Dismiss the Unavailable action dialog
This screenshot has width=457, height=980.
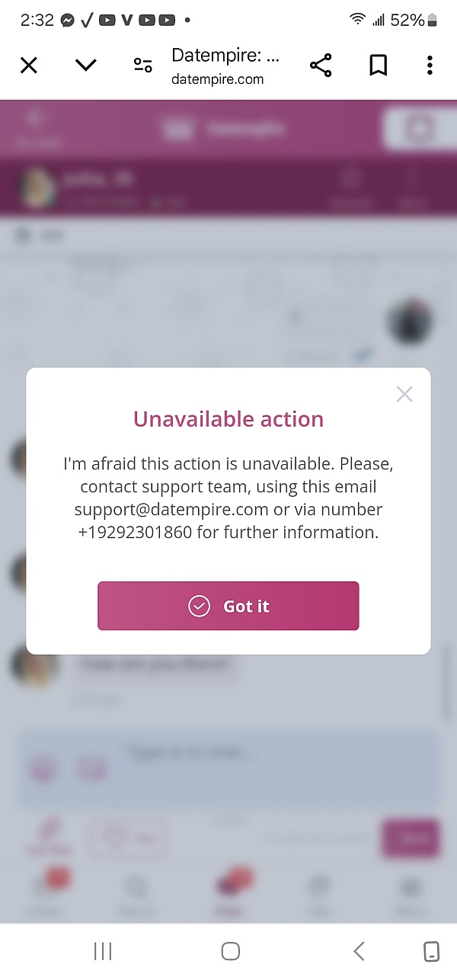coord(404,394)
